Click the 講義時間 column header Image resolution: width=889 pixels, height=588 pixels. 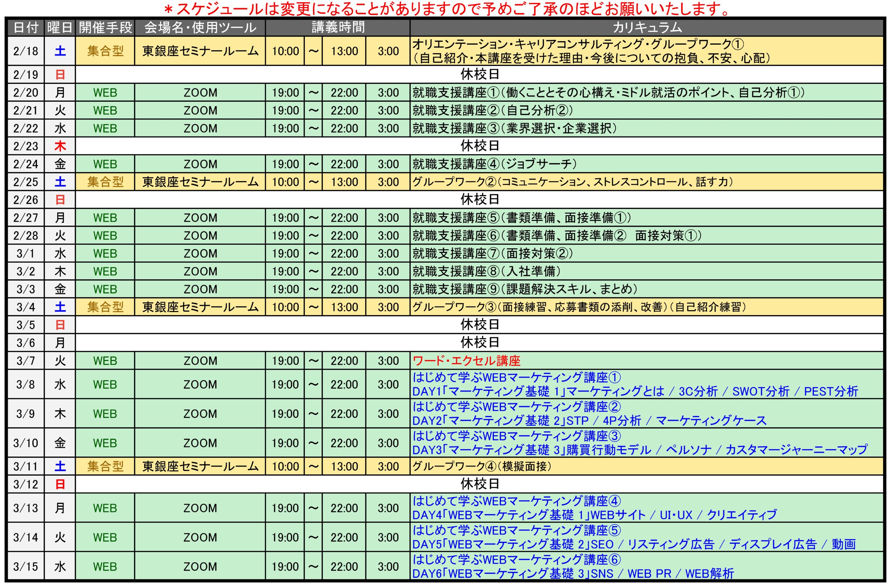coord(338,27)
